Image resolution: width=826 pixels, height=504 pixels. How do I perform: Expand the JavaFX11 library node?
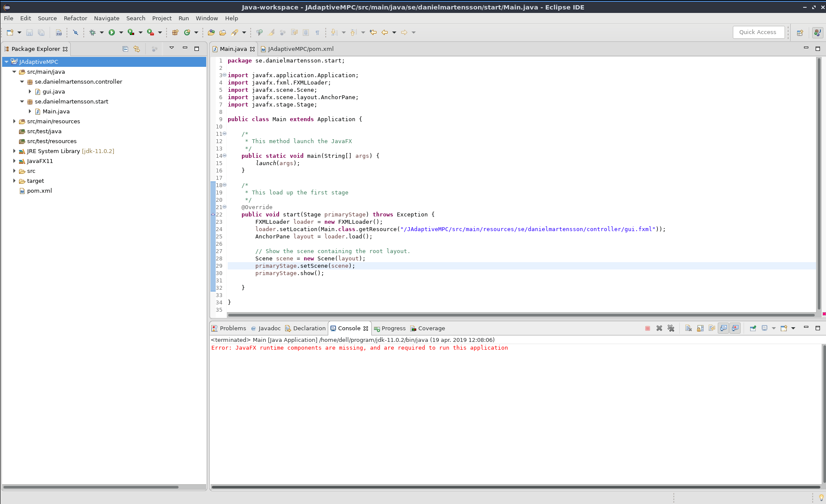[x=14, y=161]
